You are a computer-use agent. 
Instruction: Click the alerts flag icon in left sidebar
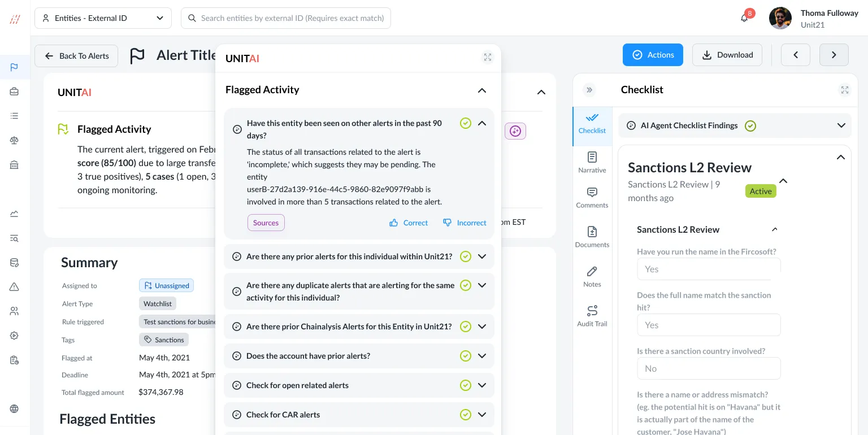click(15, 68)
